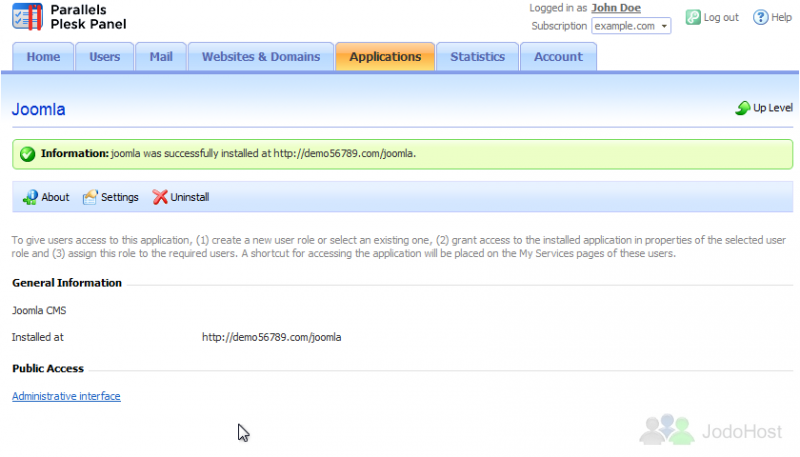The width and height of the screenshot is (800, 457).
Task: Open the Subscription example.com dropdown
Action: pos(631,26)
